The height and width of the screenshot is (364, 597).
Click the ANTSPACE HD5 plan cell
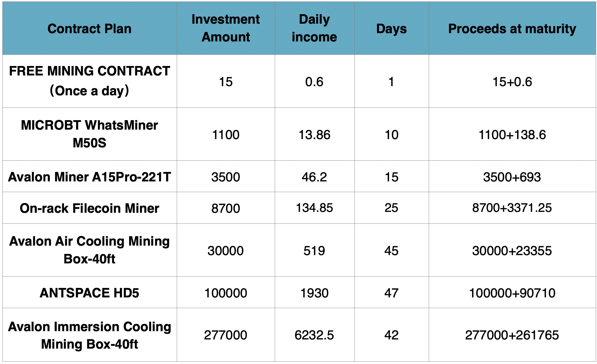point(89,293)
